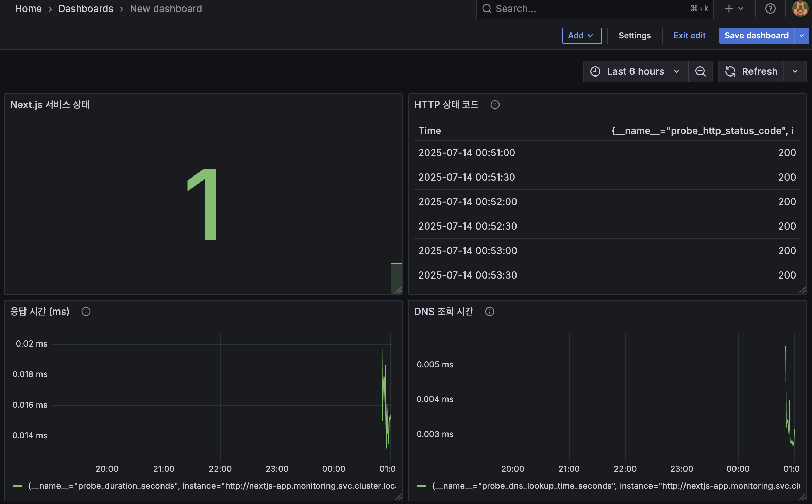Expand the Save dashboard options chevron
Screen dimensions: 812x504
(x=802, y=35)
